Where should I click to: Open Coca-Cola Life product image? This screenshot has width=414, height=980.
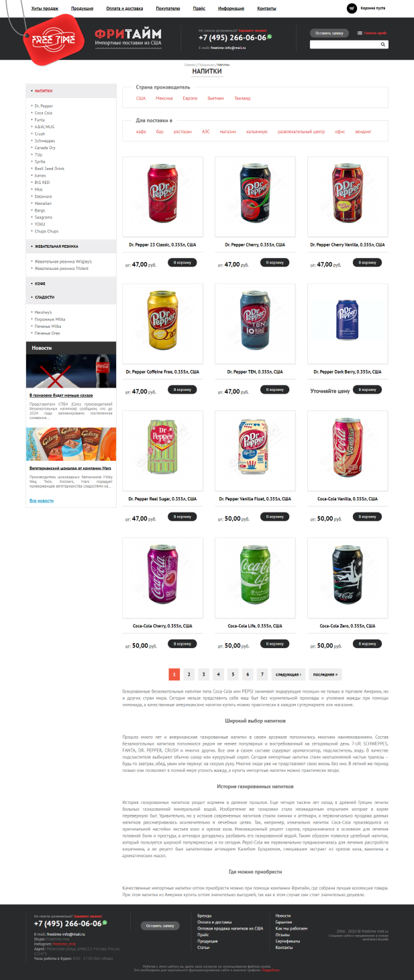pos(256,578)
